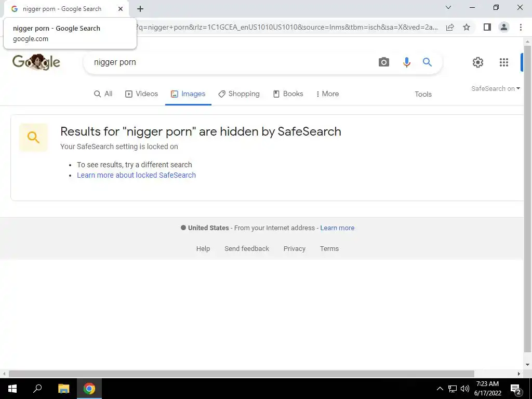Open the tab search chevron
532x399 pixels.
coord(448,7)
